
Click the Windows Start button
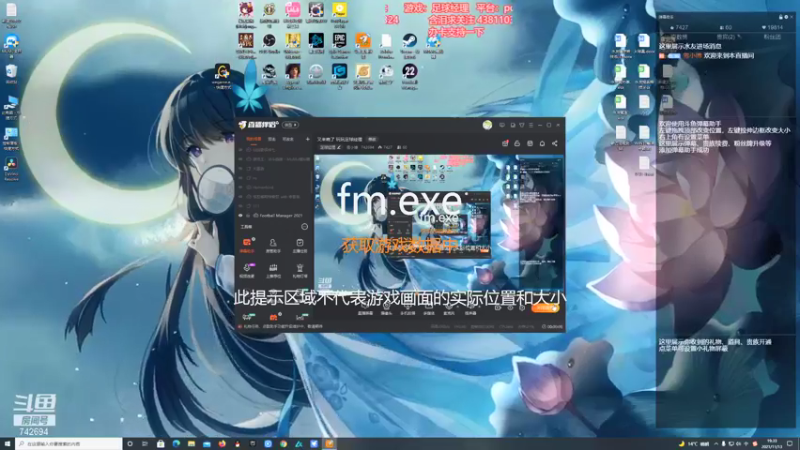click(x=7, y=444)
